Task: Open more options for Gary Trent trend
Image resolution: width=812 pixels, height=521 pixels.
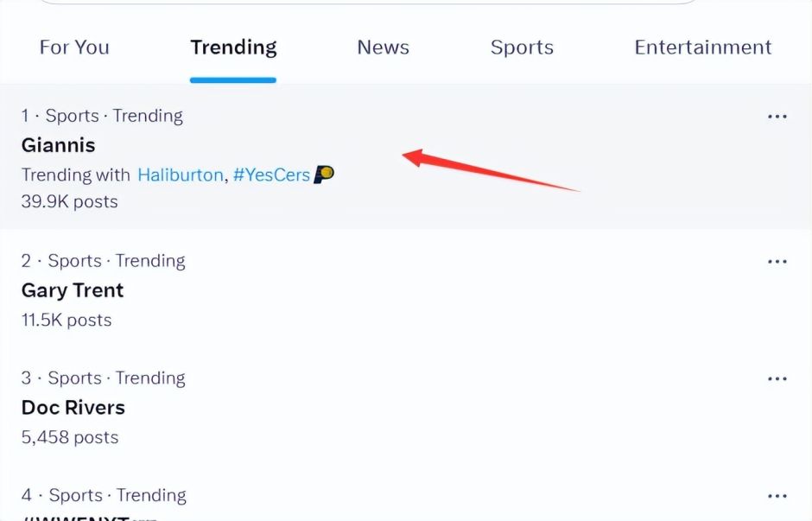Action: (x=777, y=262)
